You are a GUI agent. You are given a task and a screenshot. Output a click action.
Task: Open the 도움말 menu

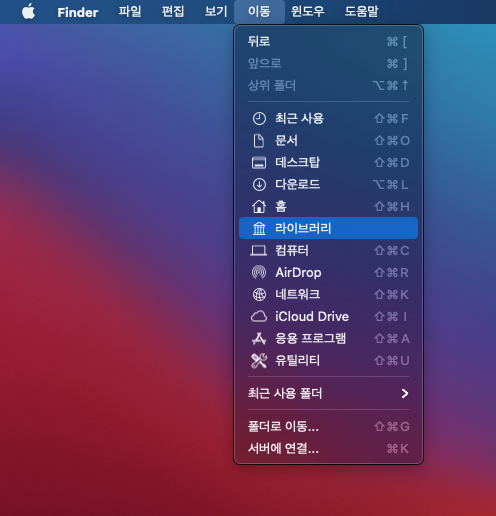pos(361,12)
